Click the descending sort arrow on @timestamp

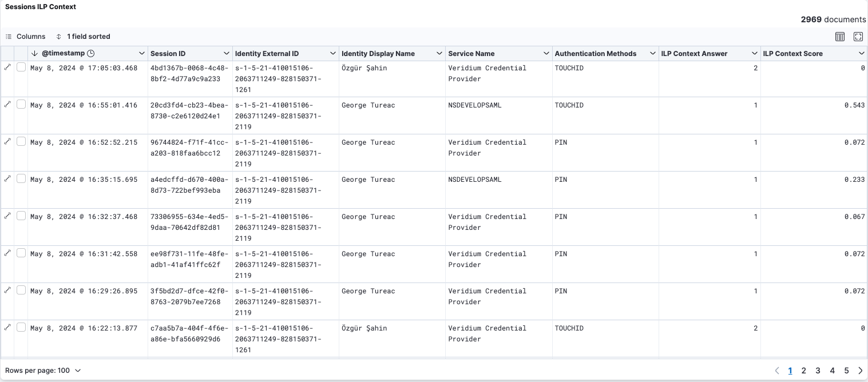coord(34,53)
